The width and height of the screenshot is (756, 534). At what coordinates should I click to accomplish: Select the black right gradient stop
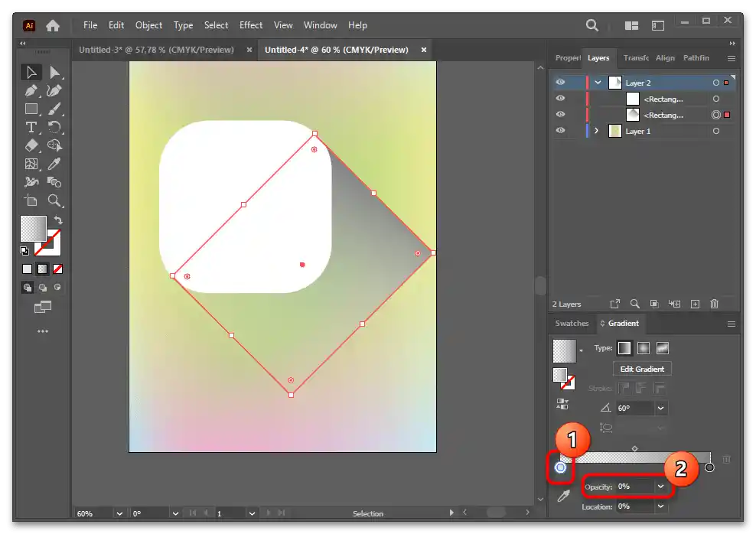709,467
